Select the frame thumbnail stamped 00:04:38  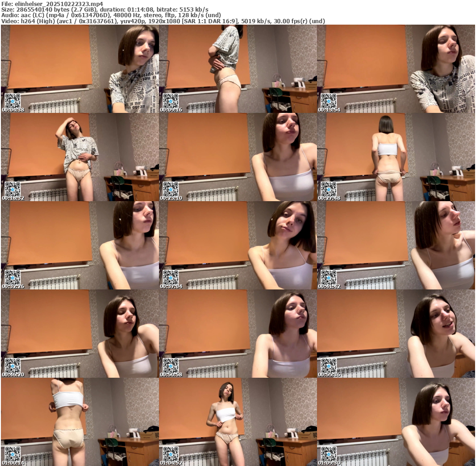[x=80, y=69]
